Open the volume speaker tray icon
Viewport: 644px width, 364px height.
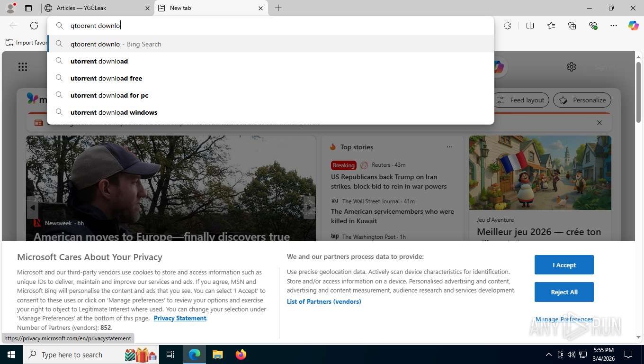pyautogui.click(x=572, y=355)
